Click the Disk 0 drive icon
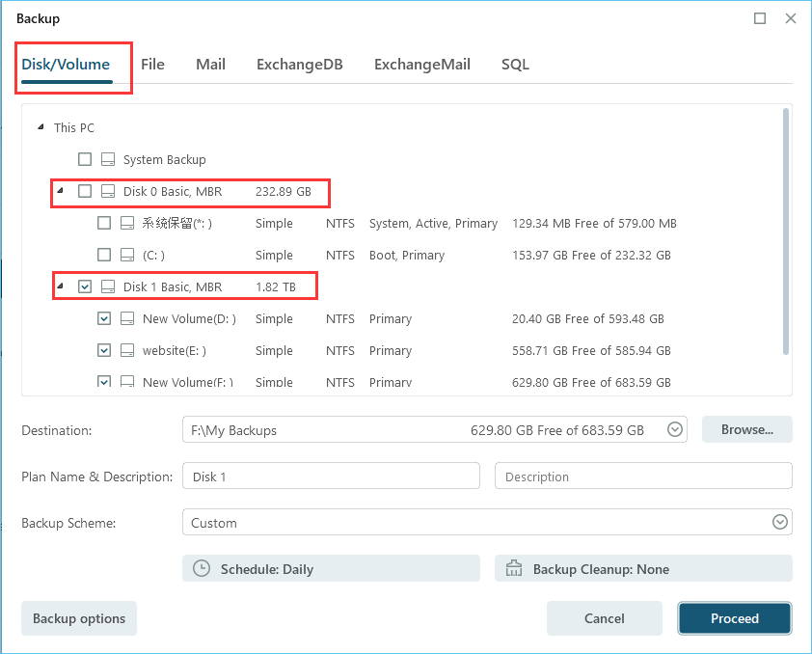 (x=108, y=192)
